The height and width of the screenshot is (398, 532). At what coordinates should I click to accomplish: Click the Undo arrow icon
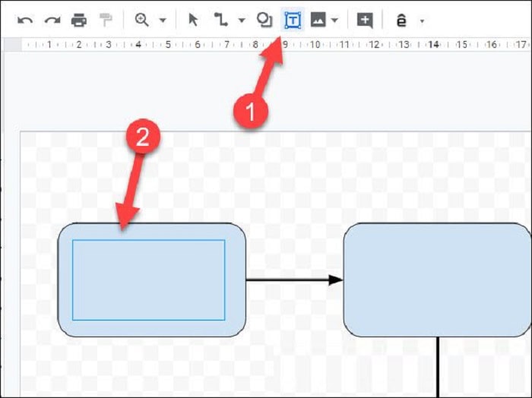[24, 21]
